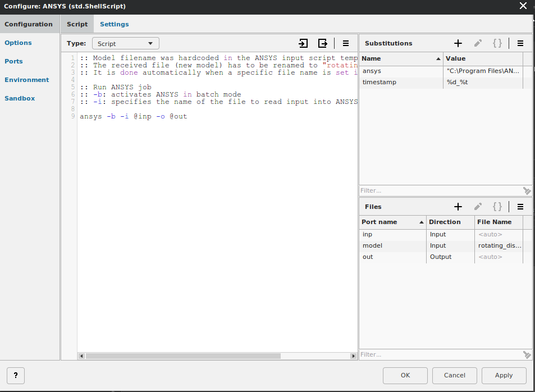Image resolution: width=535 pixels, height=392 pixels.
Task: Switch to the Script tab
Action: 77,24
